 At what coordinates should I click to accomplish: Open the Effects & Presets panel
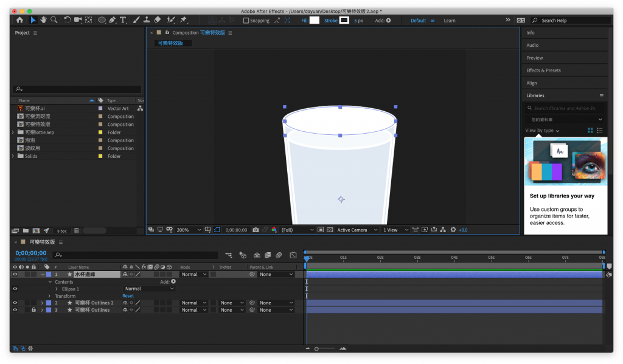pos(543,70)
